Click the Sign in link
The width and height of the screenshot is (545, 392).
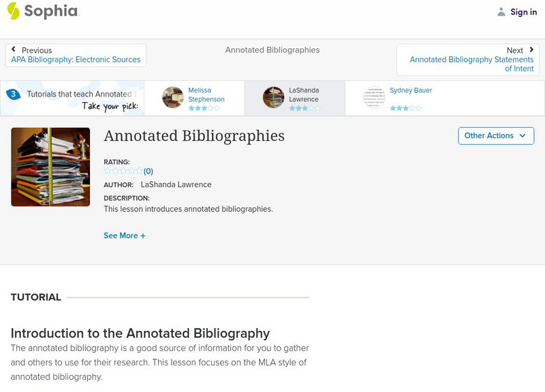[x=523, y=12]
